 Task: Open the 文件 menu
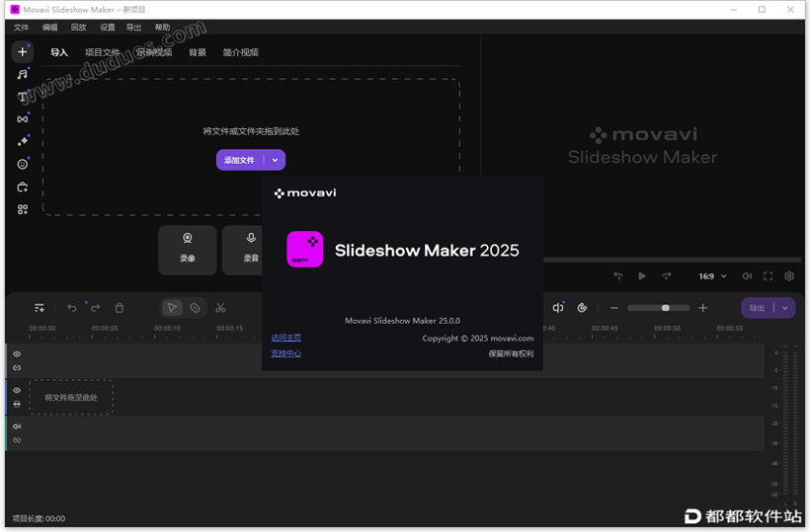(x=21, y=28)
